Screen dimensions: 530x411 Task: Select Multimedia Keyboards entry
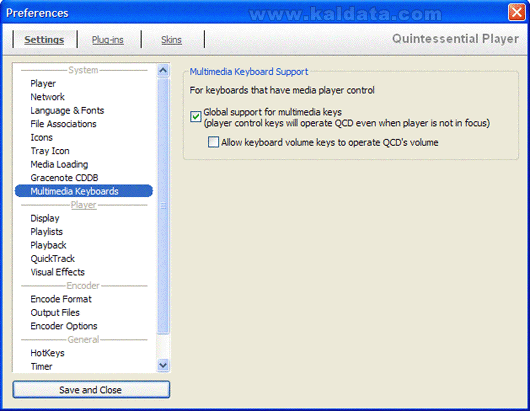pyautogui.click(x=84, y=191)
